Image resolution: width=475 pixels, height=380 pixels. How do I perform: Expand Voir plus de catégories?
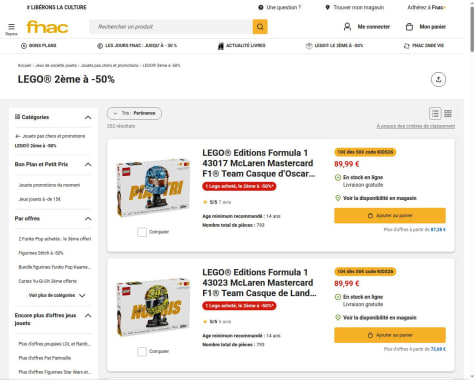57,295
